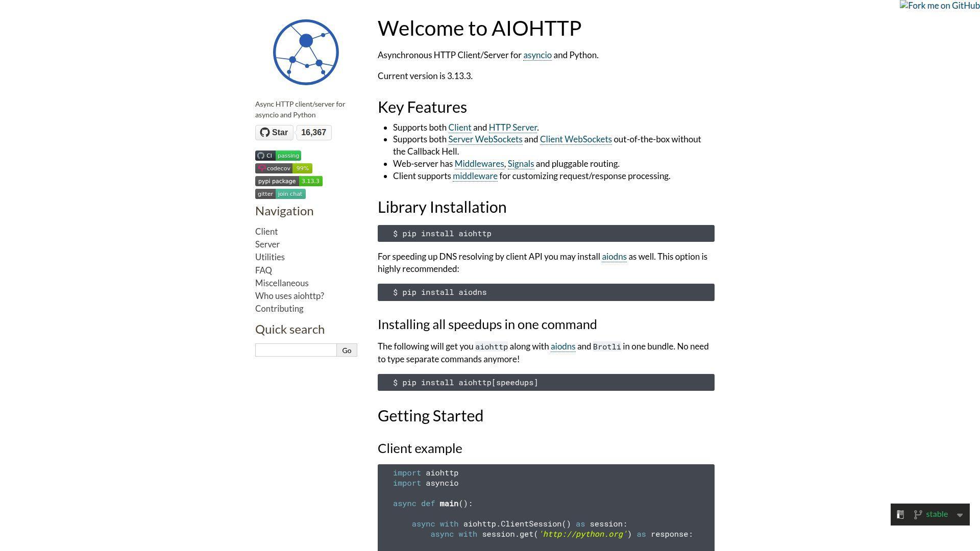Click the GitHub Star button

coord(274,133)
